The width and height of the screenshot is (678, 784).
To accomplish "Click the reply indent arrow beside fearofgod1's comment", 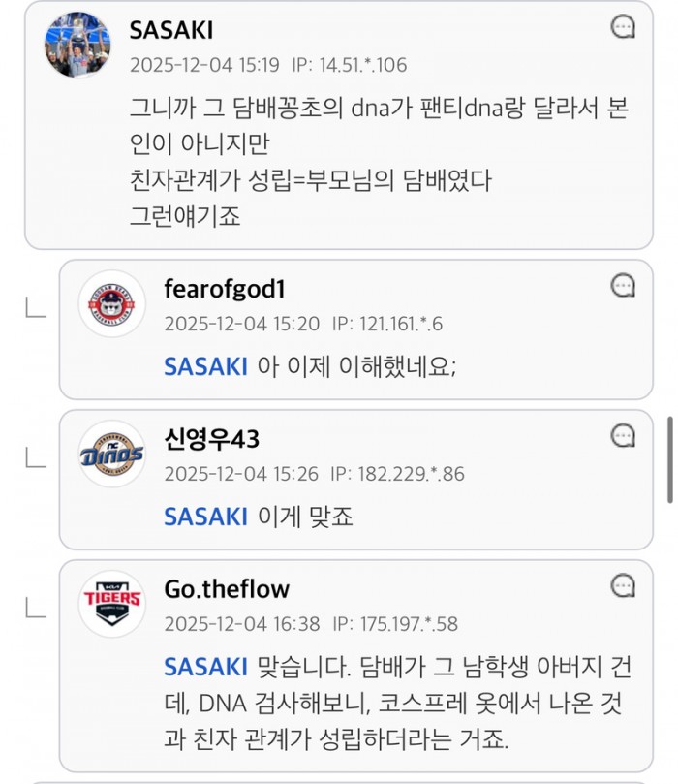I will pyautogui.click(x=35, y=308).
